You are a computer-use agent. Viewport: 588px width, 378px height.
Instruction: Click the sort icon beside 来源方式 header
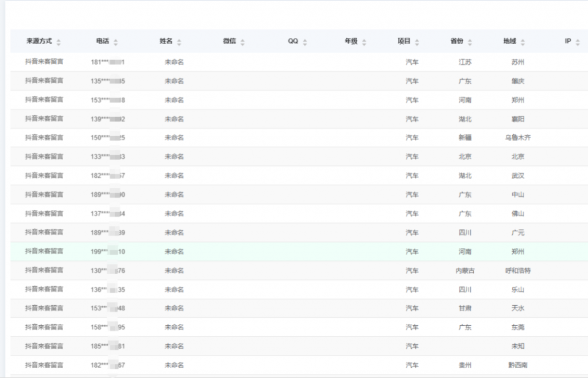(x=59, y=42)
